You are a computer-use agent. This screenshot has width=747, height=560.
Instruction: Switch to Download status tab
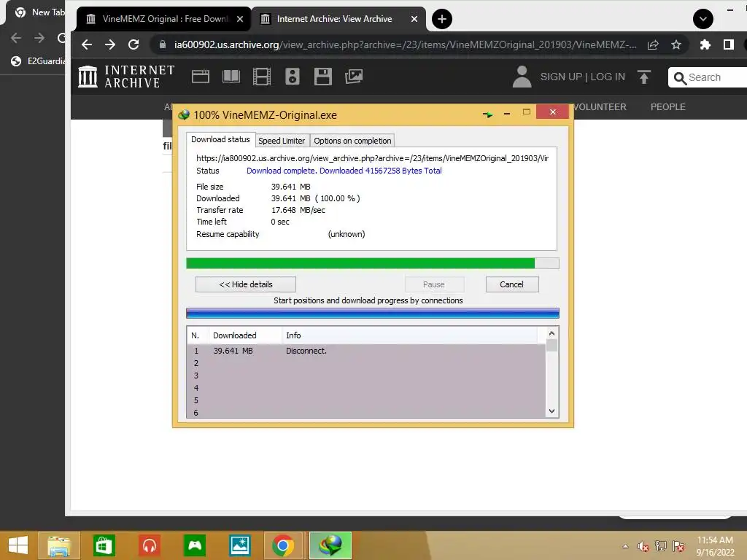coord(220,139)
